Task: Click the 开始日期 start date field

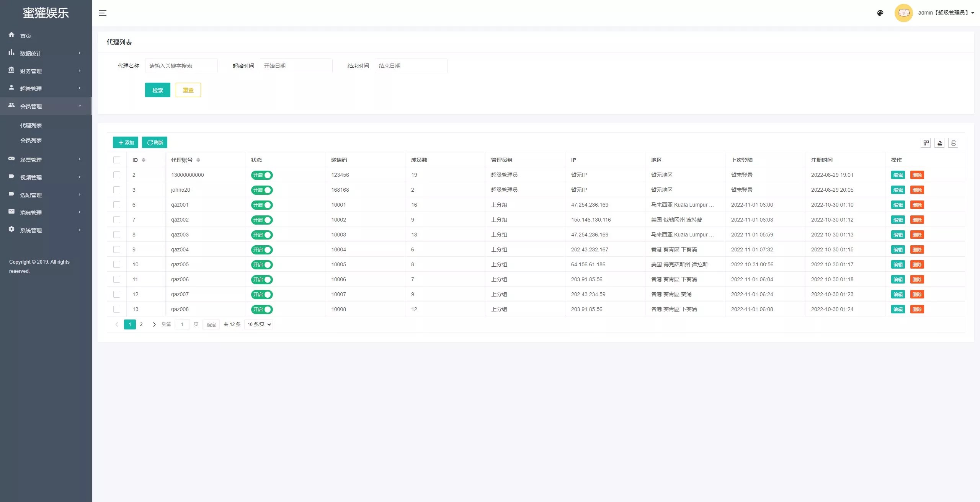Action: [x=296, y=66]
